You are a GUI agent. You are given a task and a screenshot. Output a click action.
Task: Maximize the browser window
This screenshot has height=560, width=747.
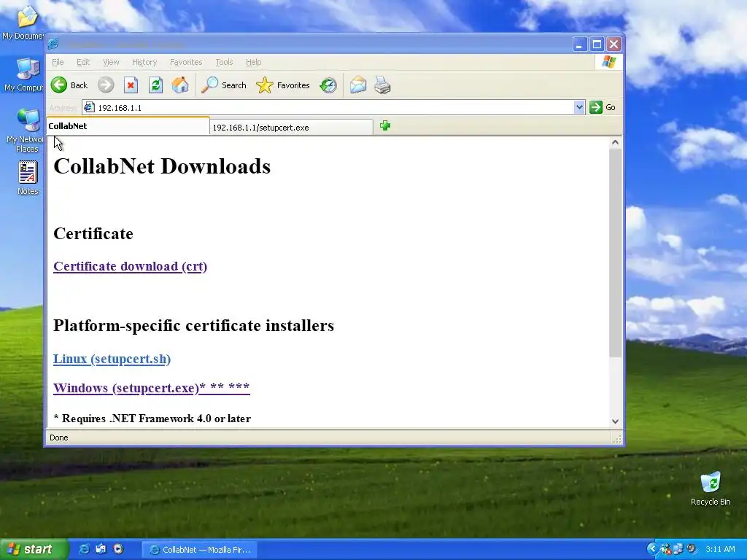[x=597, y=44]
